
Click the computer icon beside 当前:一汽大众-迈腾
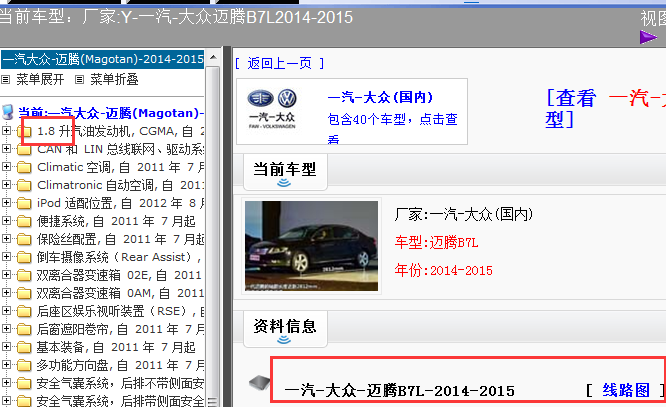pos(8,112)
